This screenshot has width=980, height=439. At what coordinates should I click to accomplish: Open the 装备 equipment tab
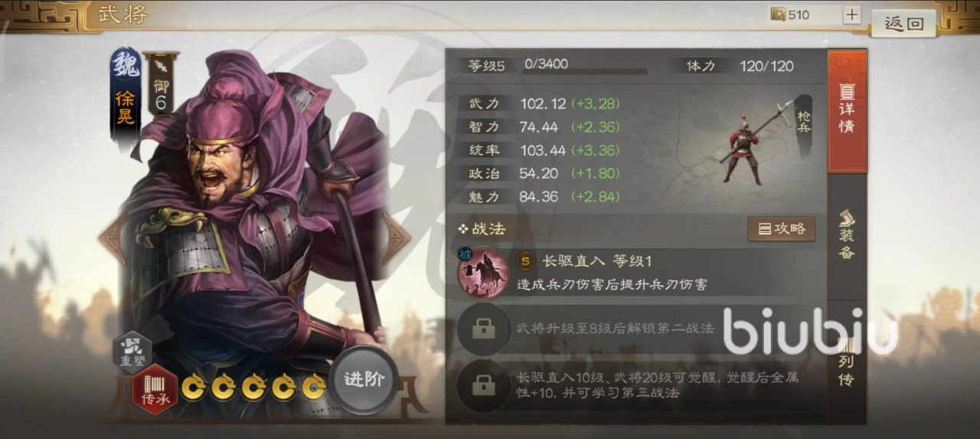point(847,236)
